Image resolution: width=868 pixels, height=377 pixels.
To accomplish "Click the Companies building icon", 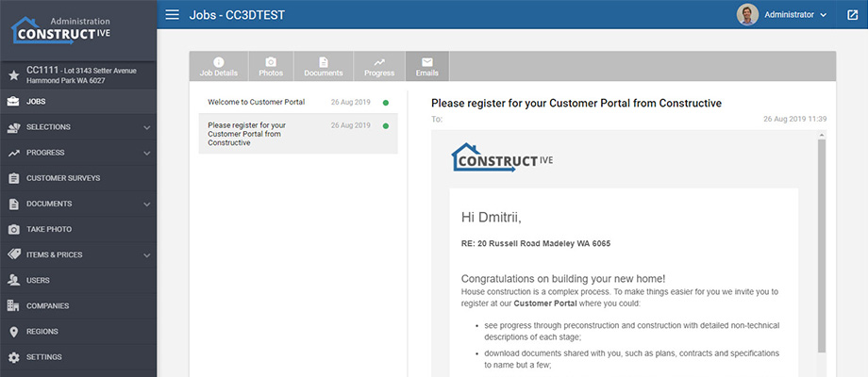I will pyautogui.click(x=14, y=305).
